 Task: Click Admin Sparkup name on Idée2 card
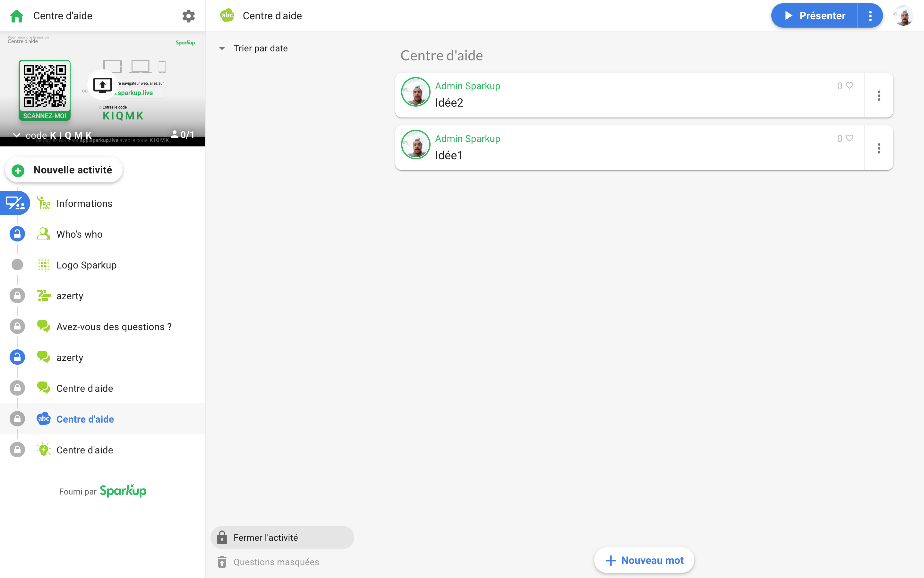point(467,86)
